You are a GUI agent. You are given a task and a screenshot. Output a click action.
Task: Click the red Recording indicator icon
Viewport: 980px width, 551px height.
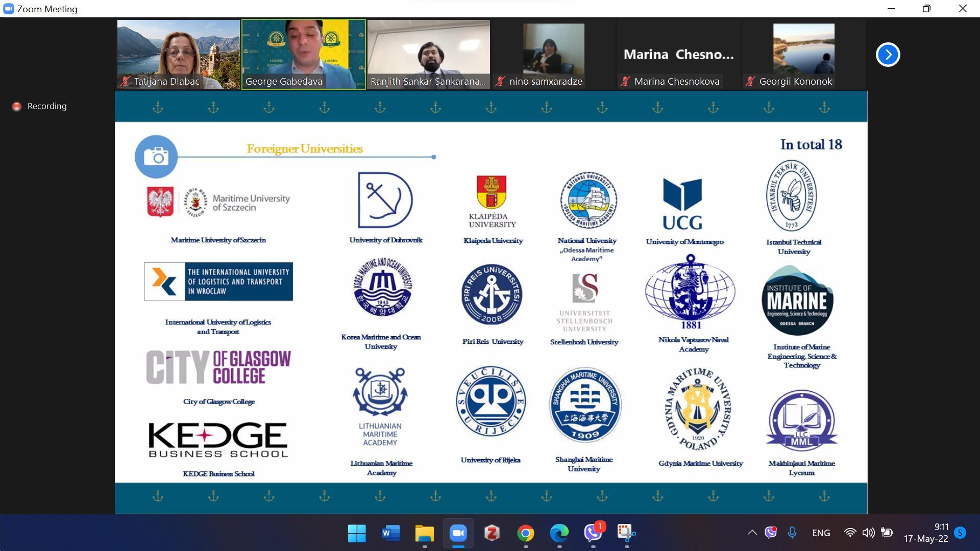(x=17, y=106)
